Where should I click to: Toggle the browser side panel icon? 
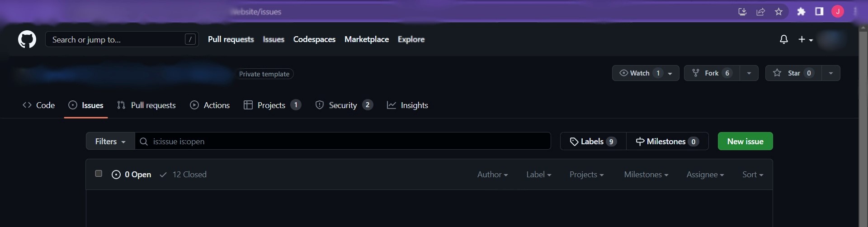point(819,12)
